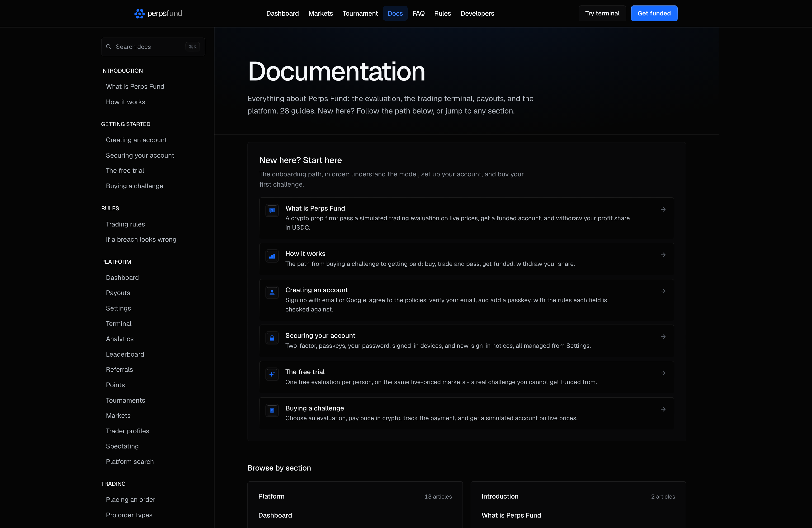Open sidebar link Creating an account
The image size is (812, 528).
(137, 140)
